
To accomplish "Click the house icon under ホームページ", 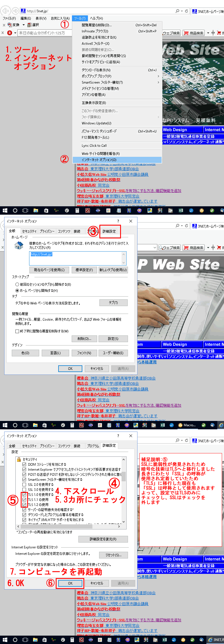I will pyautogui.click(x=19, y=246).
